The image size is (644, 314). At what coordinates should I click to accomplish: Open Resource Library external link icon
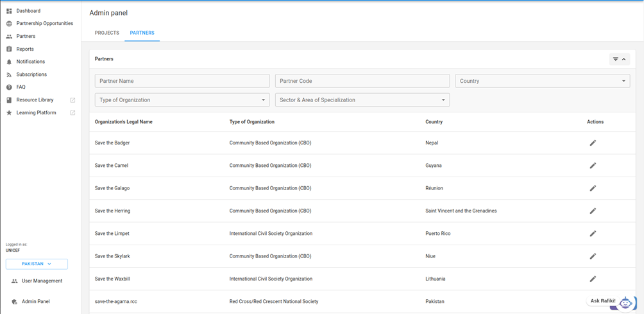pos(72,100)
